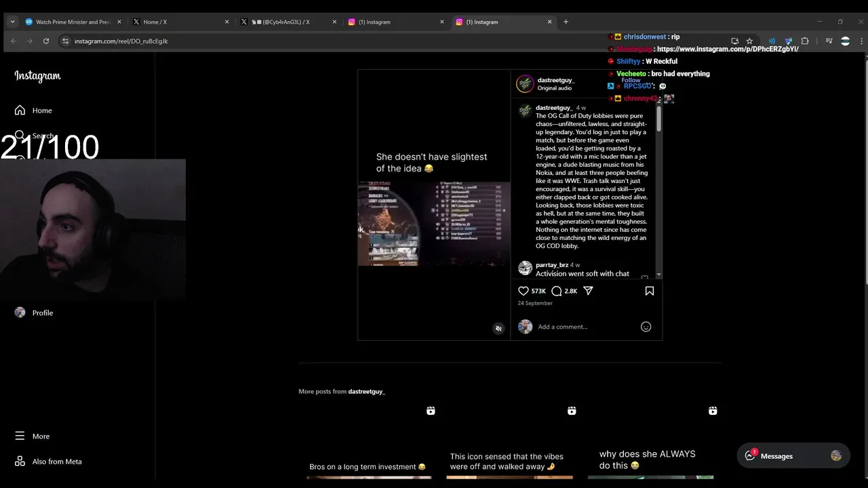Open comments with speech bubble icon
The height and width of the screenshot is (488, 868).
(x=557, y=291)
